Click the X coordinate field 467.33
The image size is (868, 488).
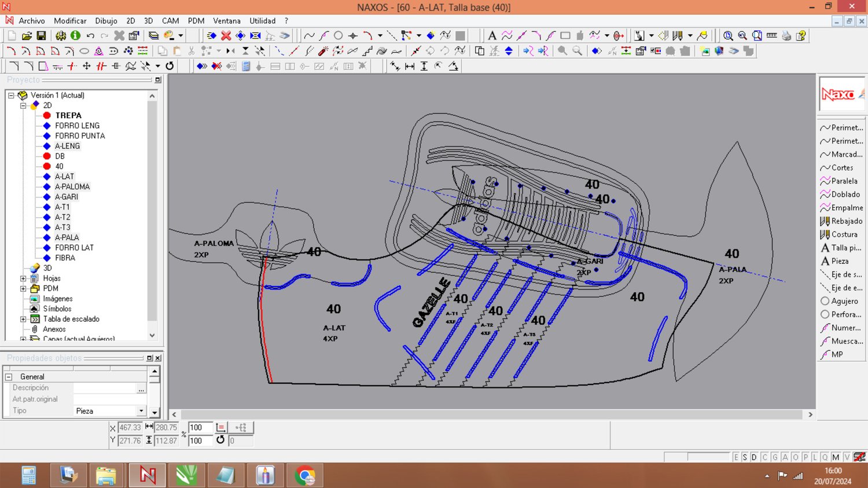(x=130, y=428)
